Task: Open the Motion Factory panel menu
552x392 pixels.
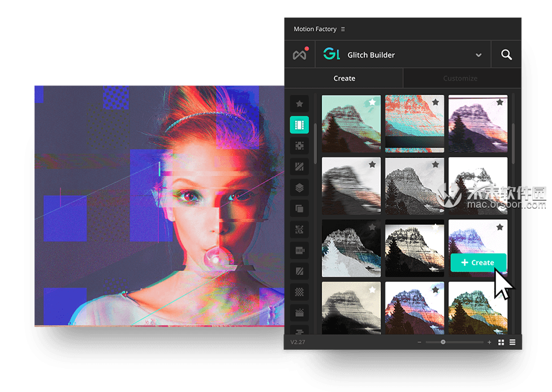Action: click(343, 29)
